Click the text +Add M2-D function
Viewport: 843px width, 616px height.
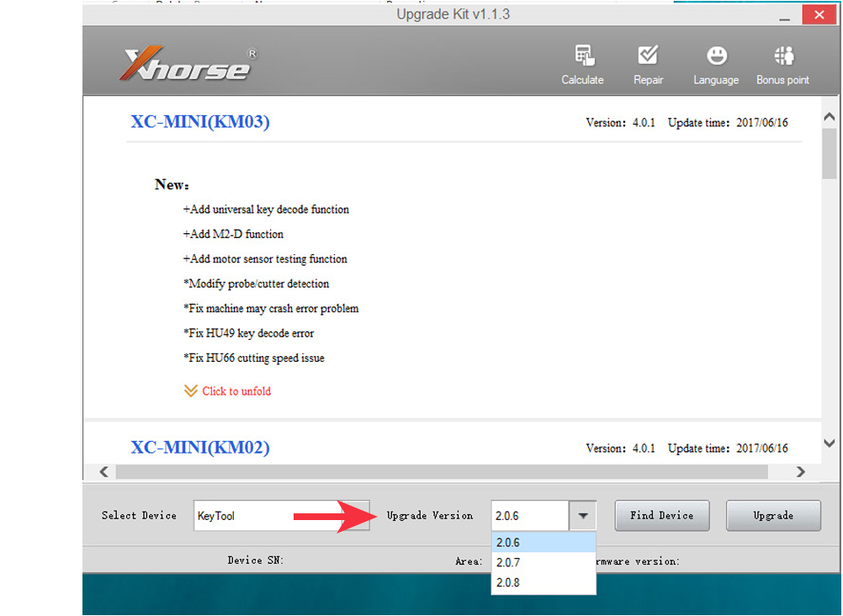(233, 234)
